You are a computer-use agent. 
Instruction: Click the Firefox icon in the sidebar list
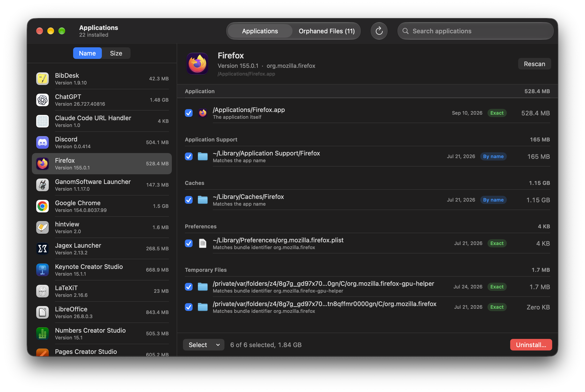(x=42, y=164)
